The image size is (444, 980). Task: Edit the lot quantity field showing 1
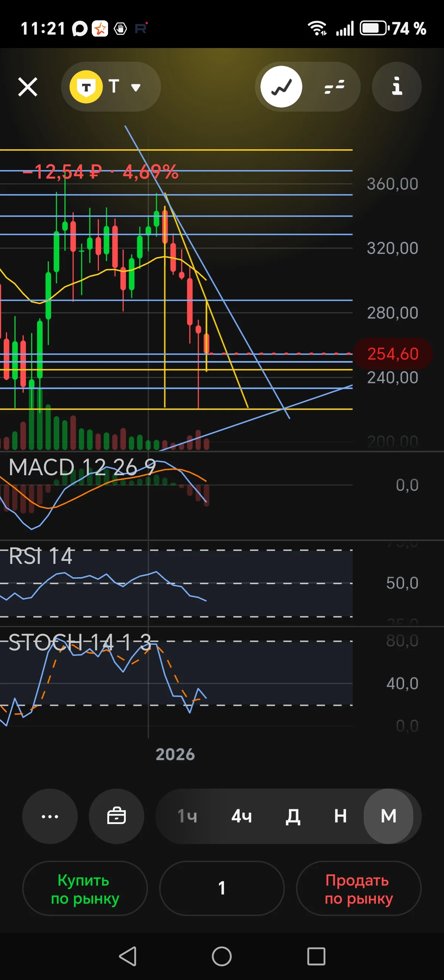222,888
